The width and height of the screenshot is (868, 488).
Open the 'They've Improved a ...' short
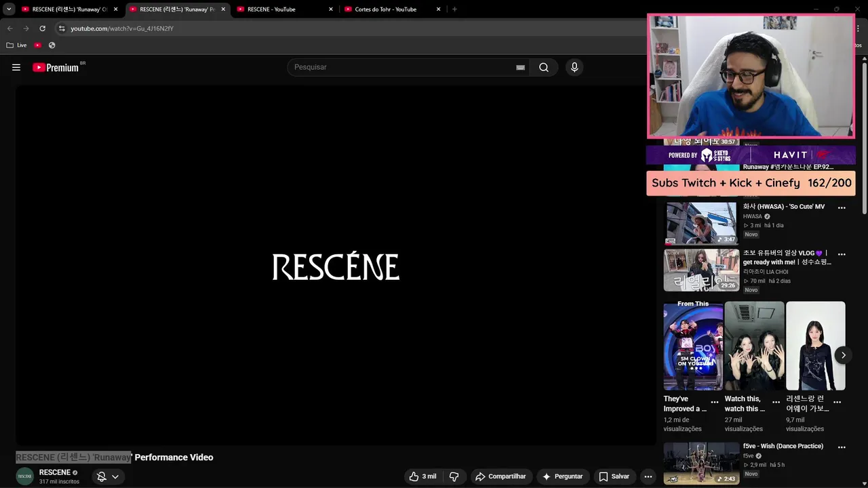point(693,346)
